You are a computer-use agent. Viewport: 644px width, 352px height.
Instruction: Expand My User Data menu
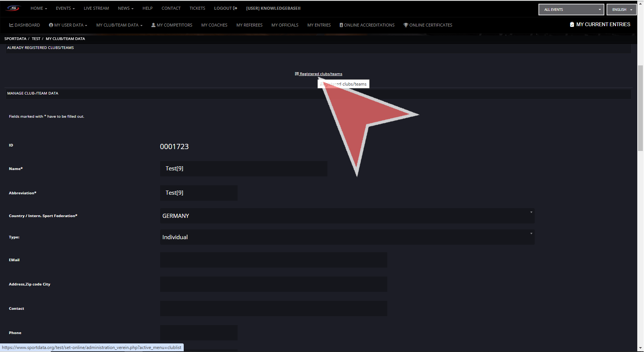coord(68,25)
